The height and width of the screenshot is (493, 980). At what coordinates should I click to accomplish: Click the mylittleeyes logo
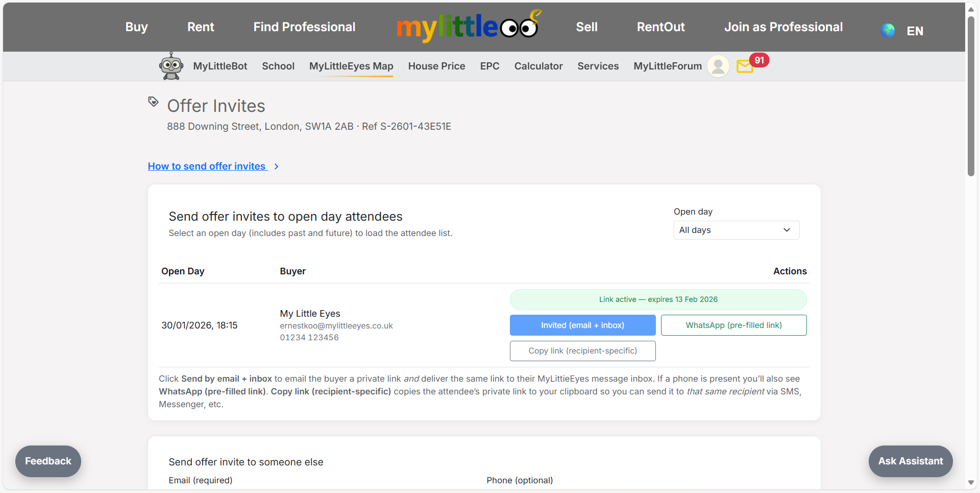pyautogui.click(x=468, y=27)
